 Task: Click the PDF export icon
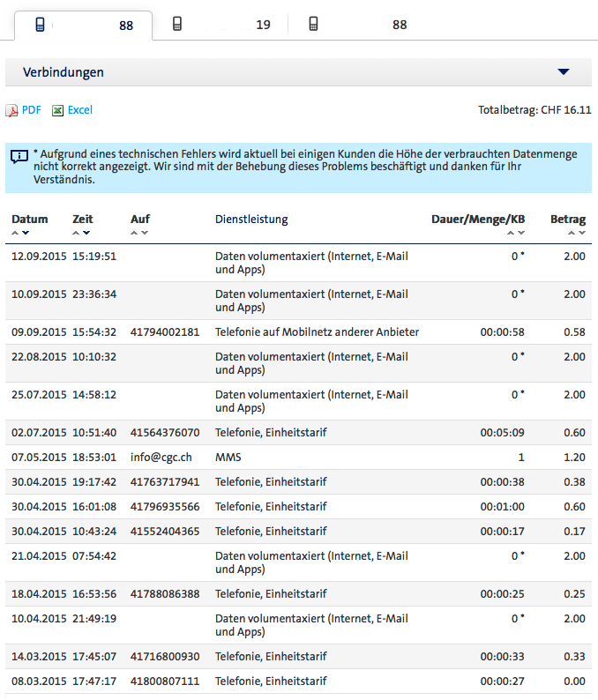pos(11,110)
